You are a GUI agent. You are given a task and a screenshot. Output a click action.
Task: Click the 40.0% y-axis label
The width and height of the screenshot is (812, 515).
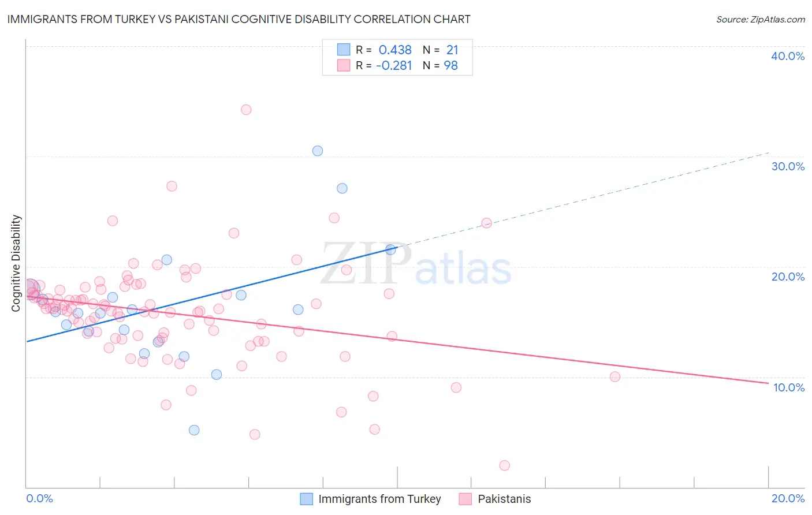(x=788, y=56)
